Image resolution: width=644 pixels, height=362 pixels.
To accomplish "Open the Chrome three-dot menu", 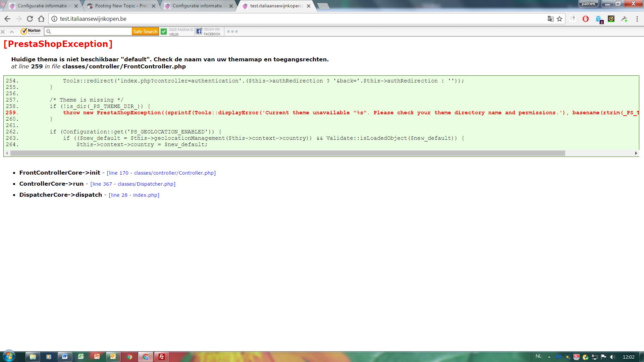I will coord(637,19).
